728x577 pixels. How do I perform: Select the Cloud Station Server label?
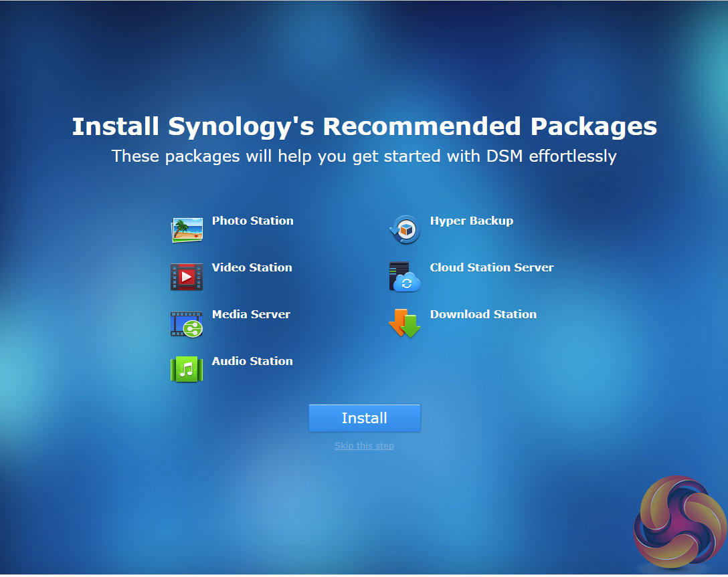pos(492,267)
